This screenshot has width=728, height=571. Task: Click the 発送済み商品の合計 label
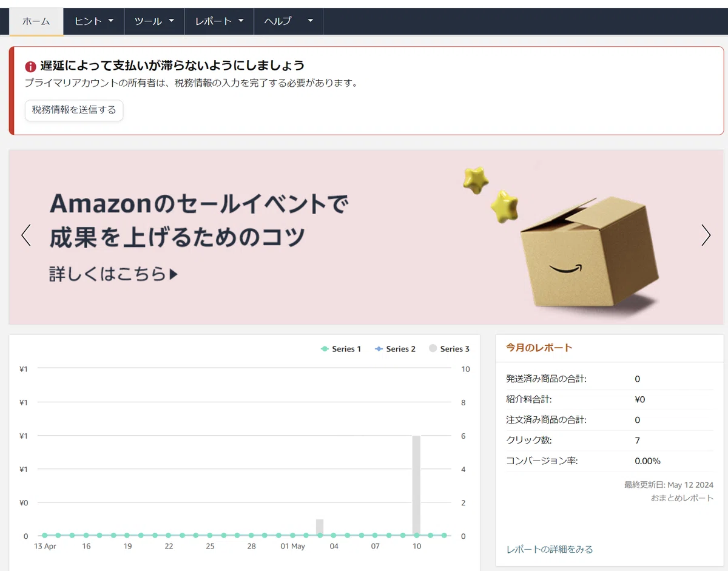546,379
